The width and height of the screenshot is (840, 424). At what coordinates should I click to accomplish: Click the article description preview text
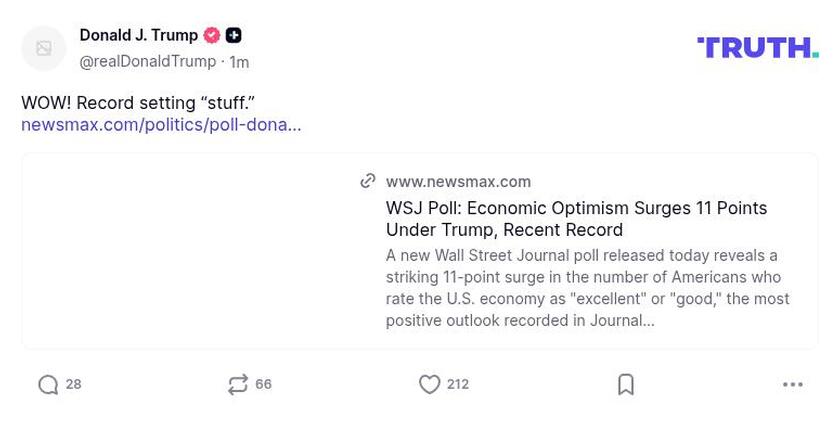(x=588, y=288)
